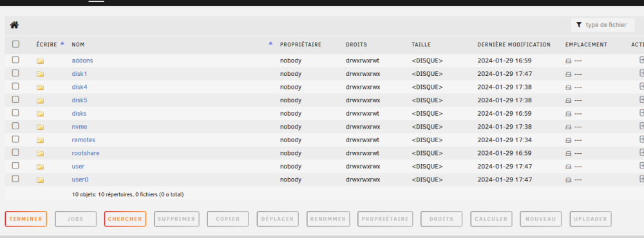Viewport: 644px width, 238px height.
Task: Open the rootshare folder icon
Action: (40, 154)
